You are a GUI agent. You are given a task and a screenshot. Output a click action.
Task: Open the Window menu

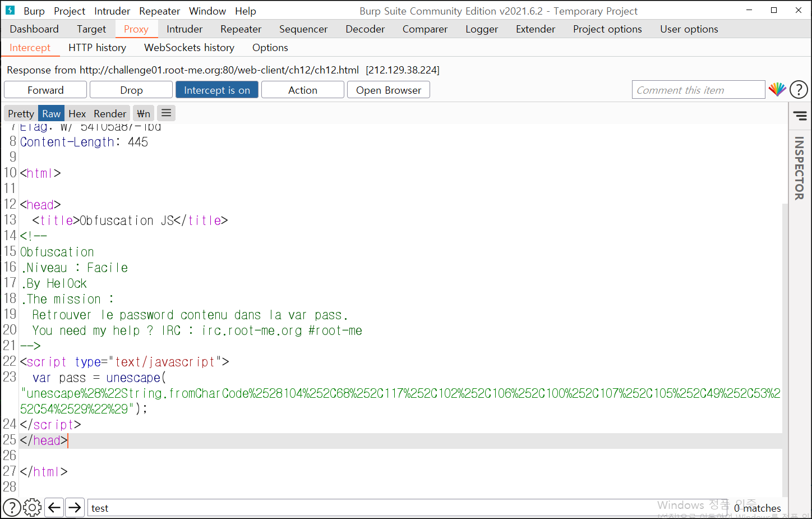click(x=207, y=11)
